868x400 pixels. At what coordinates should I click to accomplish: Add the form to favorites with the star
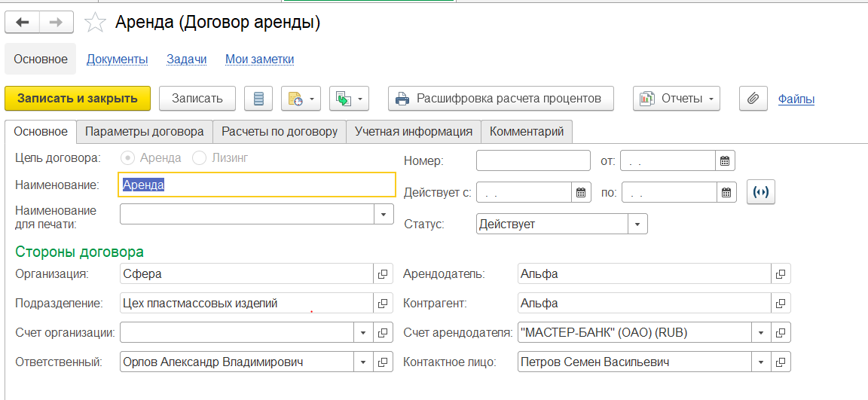pyautogui.click(x=95, y=22)
